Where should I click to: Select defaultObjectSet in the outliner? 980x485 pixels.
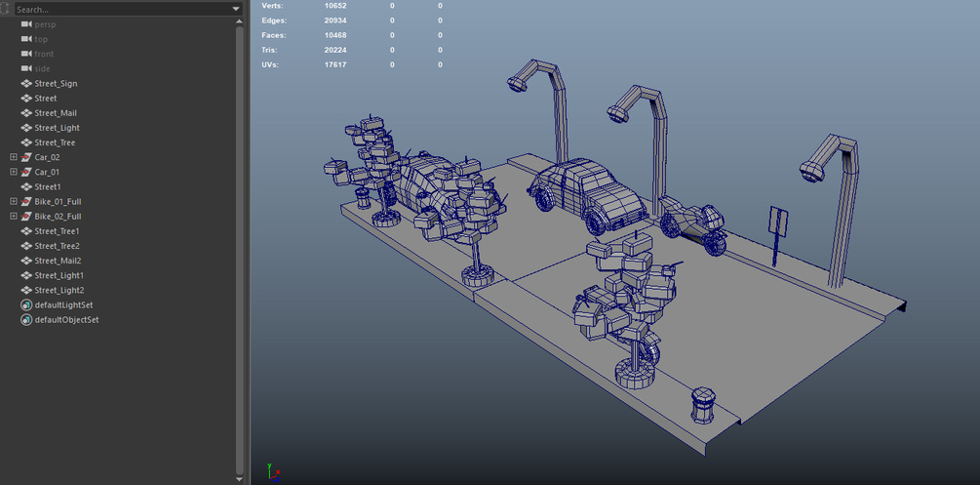(x=66, y=320)
